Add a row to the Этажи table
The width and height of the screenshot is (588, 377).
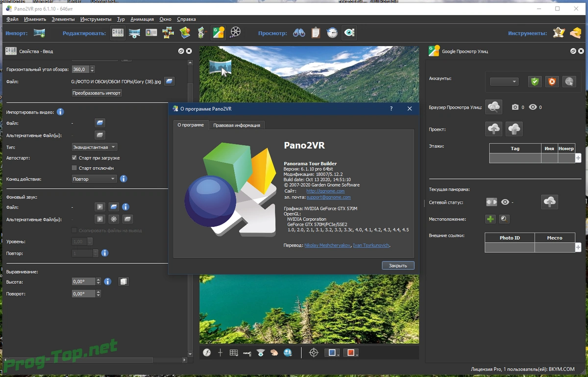click(x=578, y=158)
